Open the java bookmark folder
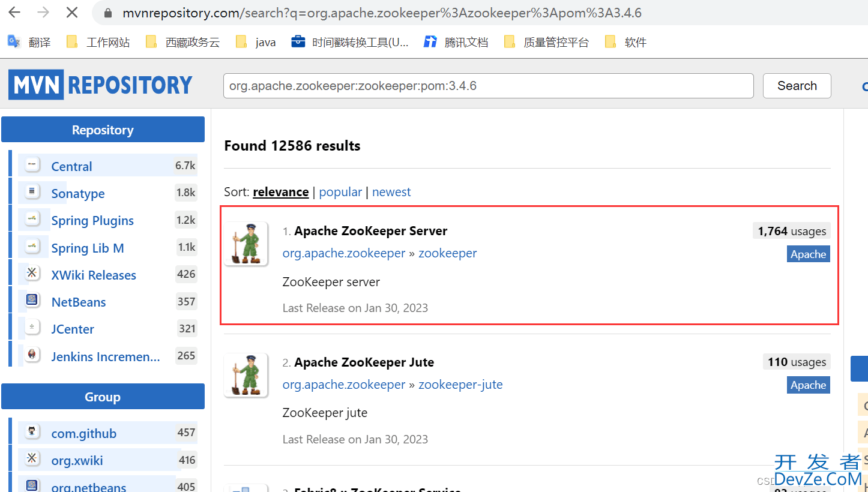 pyautogui.click(x=256, y=42)
